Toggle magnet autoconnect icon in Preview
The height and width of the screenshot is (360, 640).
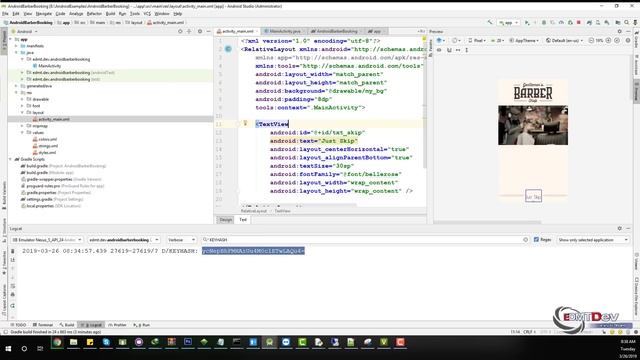(x=449, y=50)
